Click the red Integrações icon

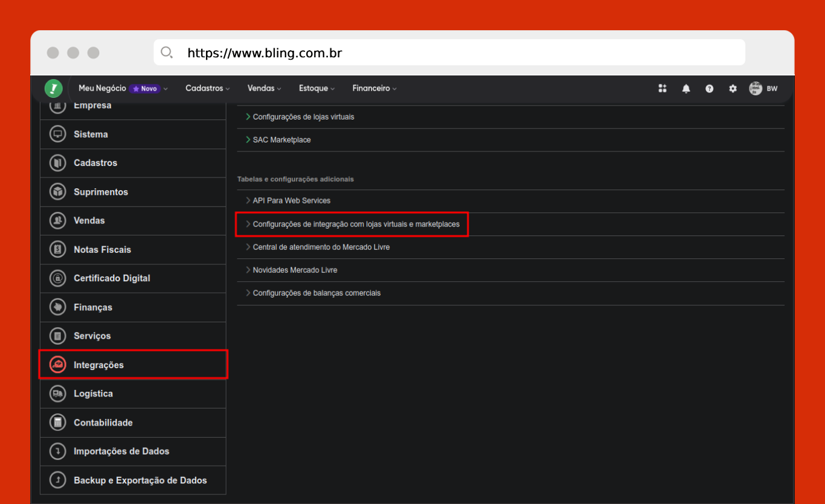57,365
